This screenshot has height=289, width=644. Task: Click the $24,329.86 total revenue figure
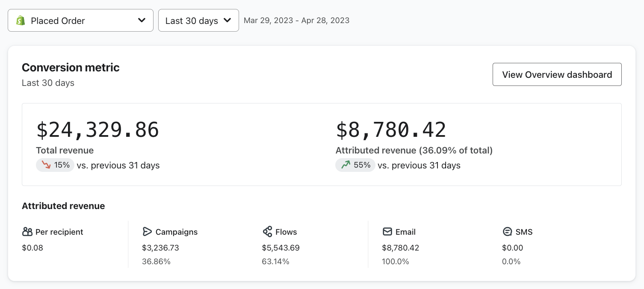point(97,130)
